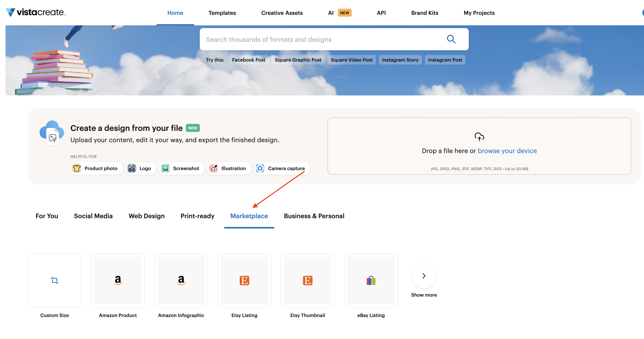Click the Camera capture chip icon
The width and height of the screenshot is (644, 339).
point(260,168)
